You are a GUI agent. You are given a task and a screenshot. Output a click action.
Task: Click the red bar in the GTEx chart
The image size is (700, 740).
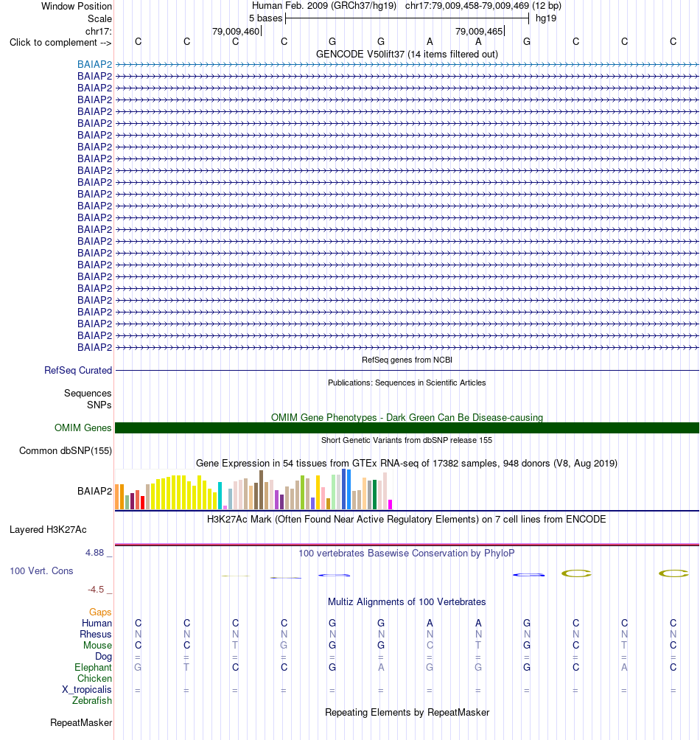pos(142,503)
